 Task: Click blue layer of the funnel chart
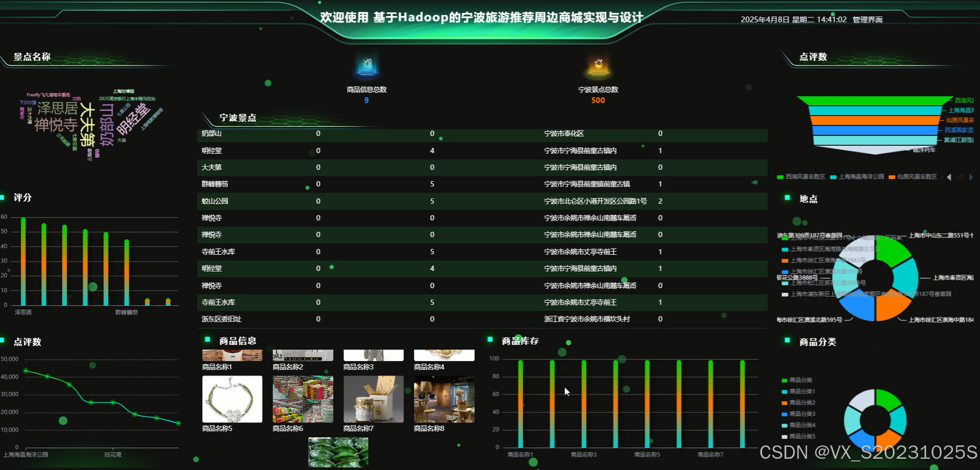875,130
